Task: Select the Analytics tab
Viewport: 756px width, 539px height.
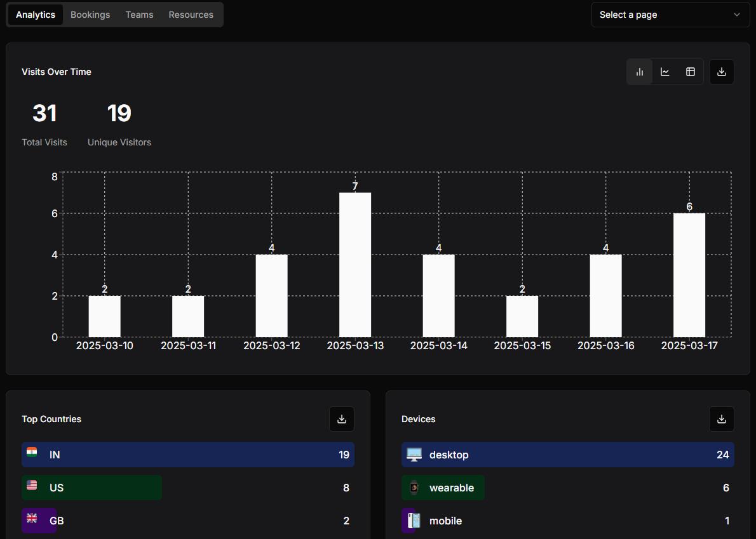Action: [x=36, y=15]
